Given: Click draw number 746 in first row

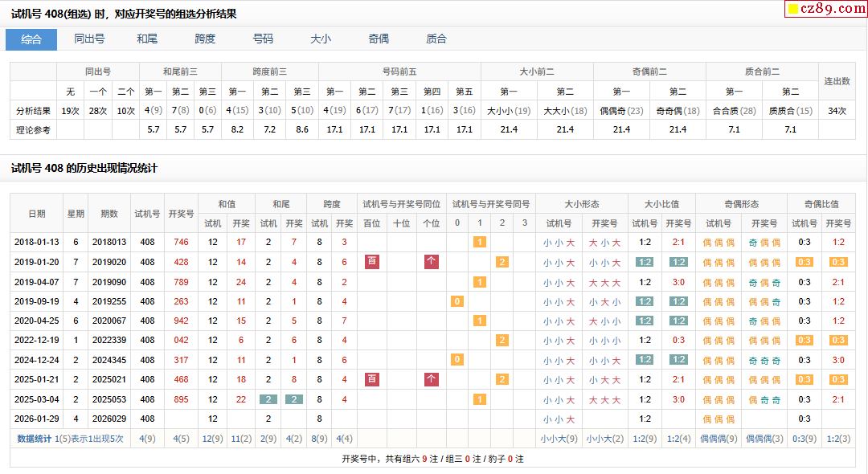Looking at the screenshot, I should 181,242.
